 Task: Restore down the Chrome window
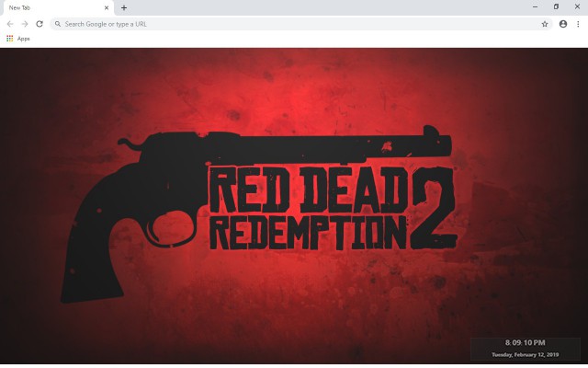pyautogui.click(x=556, y=6)
